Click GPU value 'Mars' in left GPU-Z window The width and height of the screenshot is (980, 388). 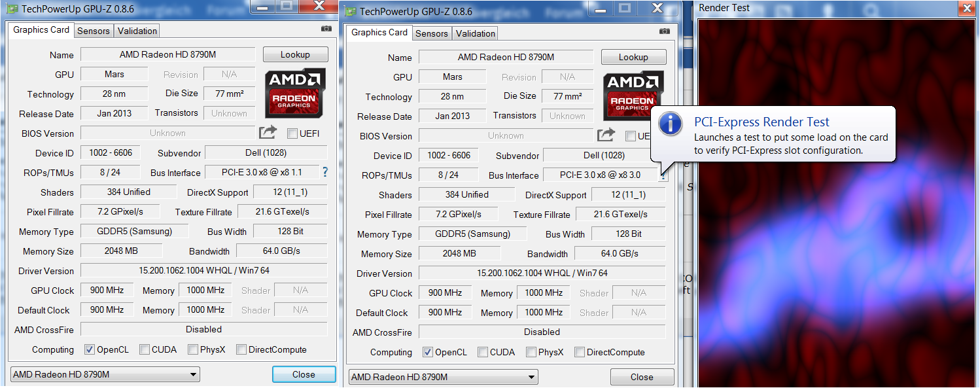(x=114, y=74)
